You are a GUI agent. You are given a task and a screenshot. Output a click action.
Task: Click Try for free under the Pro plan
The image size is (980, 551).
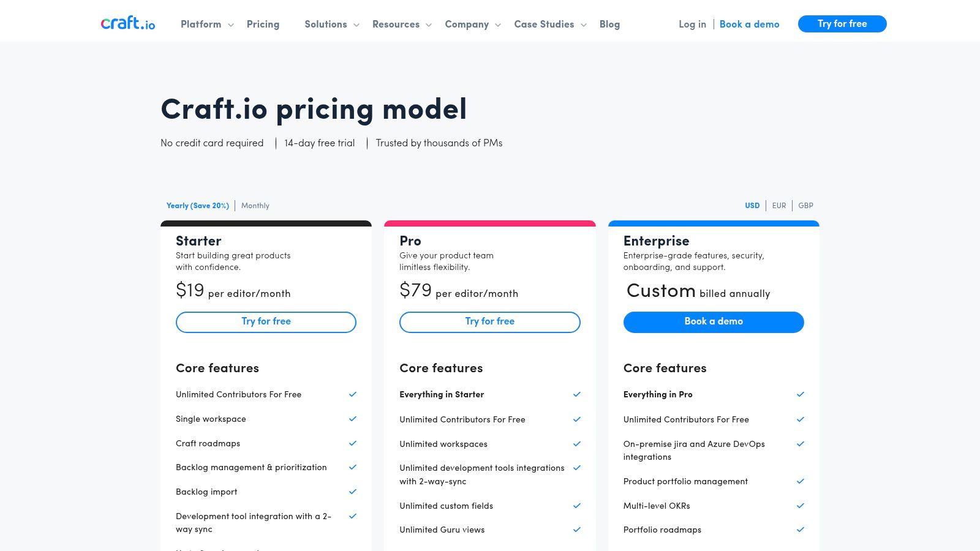point(489,322)
